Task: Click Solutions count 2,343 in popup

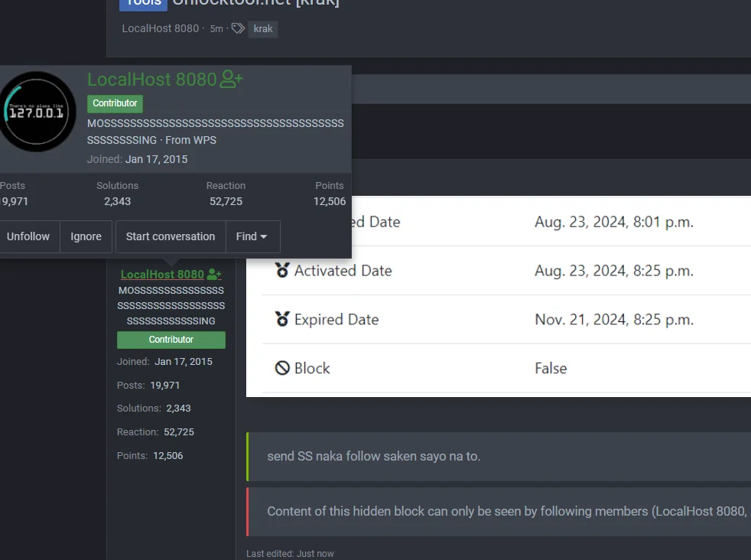Action: click(x=117, y=202)
